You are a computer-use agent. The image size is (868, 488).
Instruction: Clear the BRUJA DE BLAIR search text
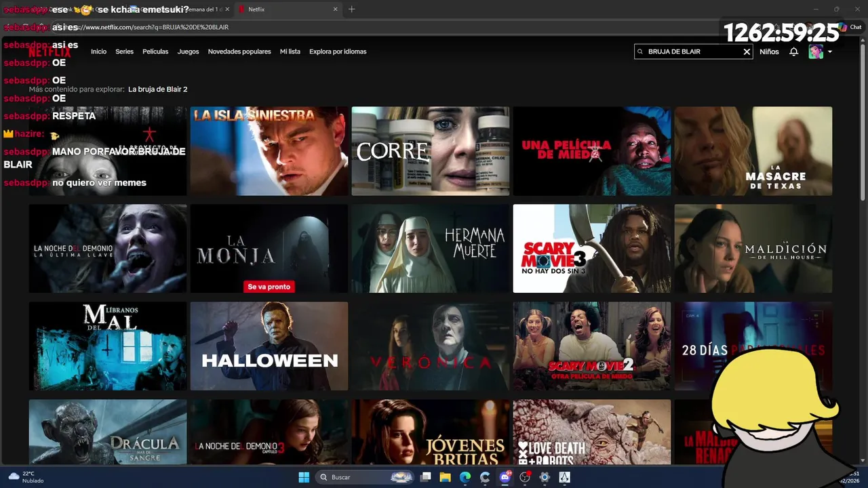tap(747, 52)
